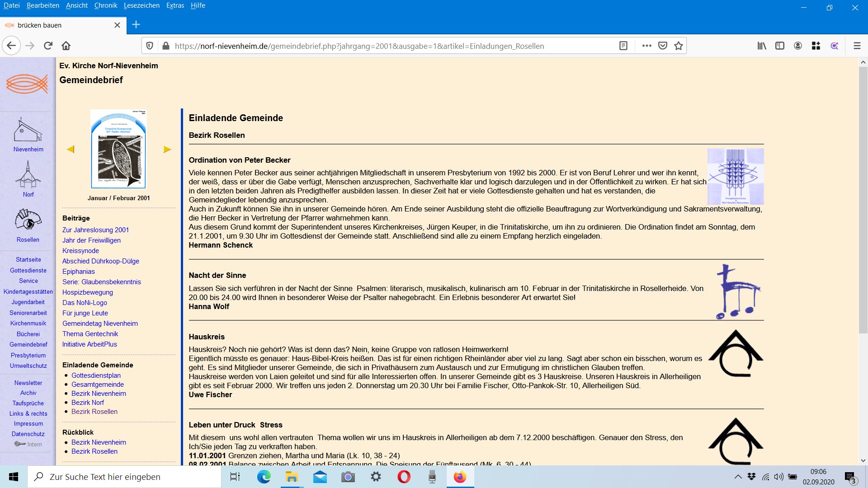Open page actions three-dot menu
The height and width of the screenshot is (488, 868).
(x=646, y=46)
